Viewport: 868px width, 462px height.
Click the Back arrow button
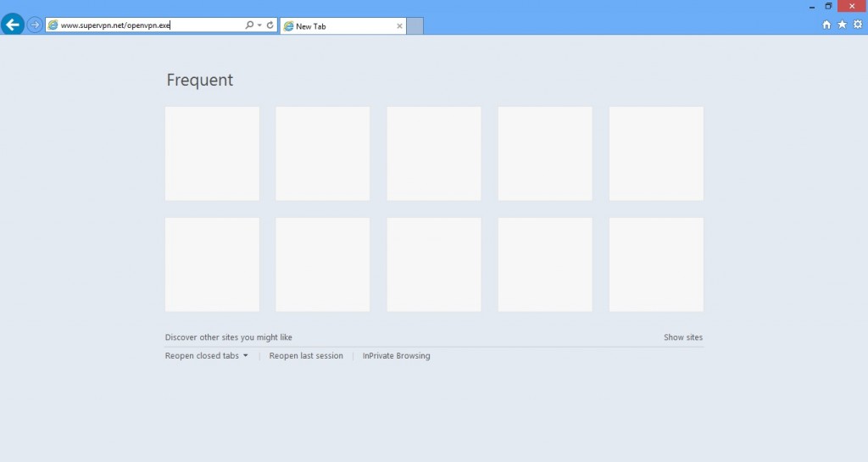pos(13,25)
